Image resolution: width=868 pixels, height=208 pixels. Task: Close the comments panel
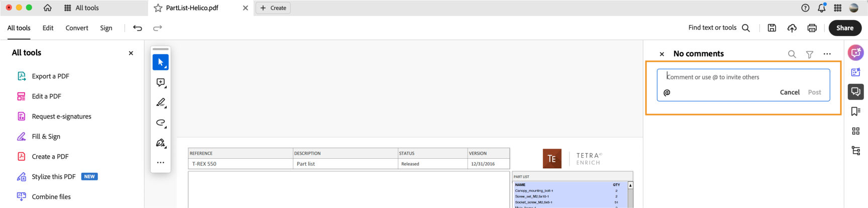pyautogui.click(x=662, y=54)
